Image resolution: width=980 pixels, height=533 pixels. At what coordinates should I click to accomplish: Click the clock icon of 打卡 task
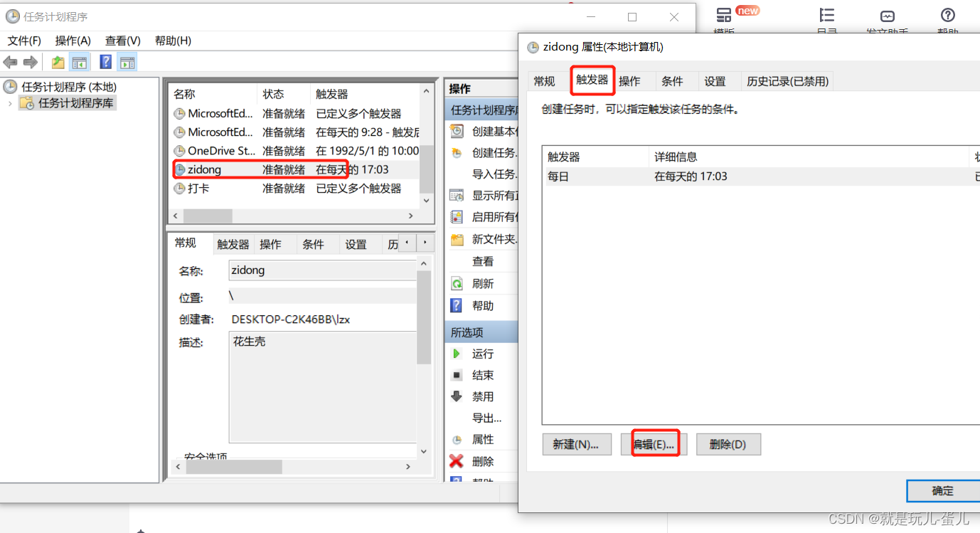pos(180,189)
